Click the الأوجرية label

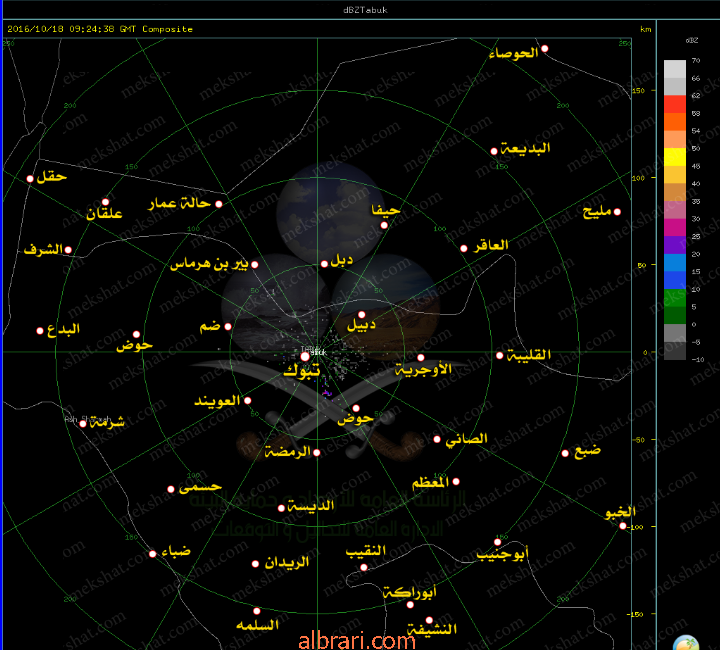pyautogui.click(x=424, y=369)
